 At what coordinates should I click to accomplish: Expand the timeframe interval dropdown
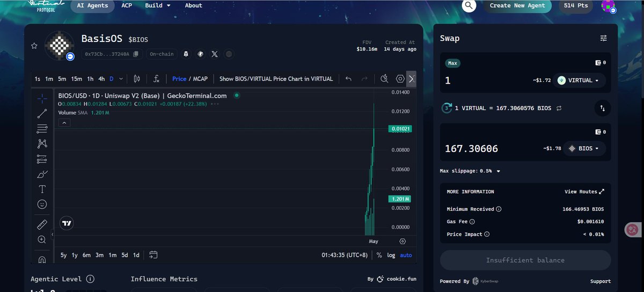coord(121,78)
